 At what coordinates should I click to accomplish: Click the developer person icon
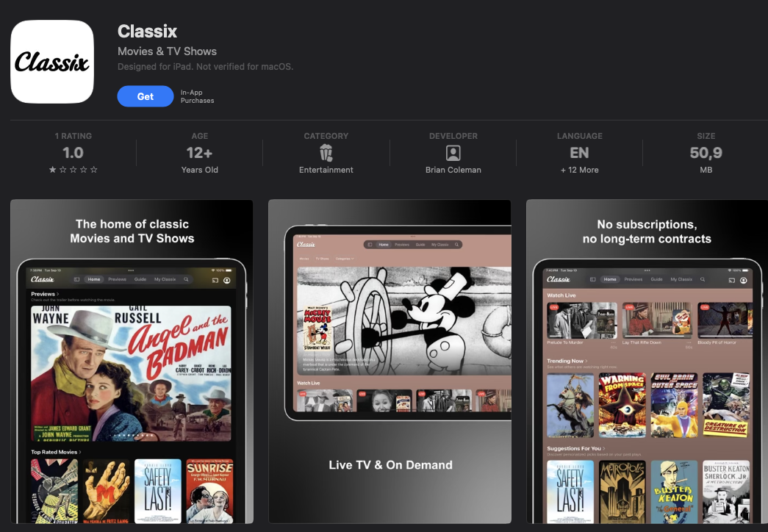coord(453,154)
